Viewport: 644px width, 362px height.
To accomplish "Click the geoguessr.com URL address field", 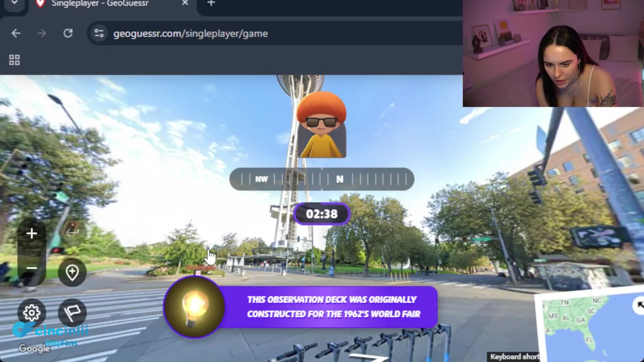I will click(x=275, y=34).
